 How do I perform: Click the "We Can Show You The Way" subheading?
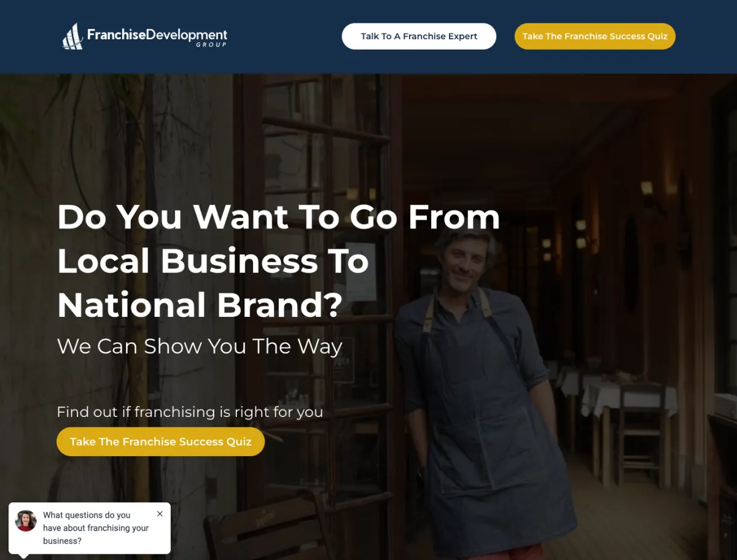point(200,346)
